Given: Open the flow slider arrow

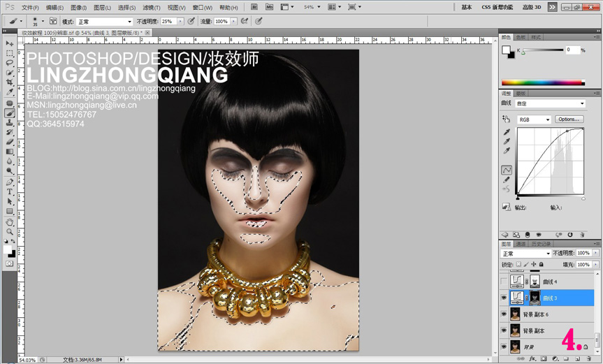Looking at the screenshot, I should (x=233, y=22).
